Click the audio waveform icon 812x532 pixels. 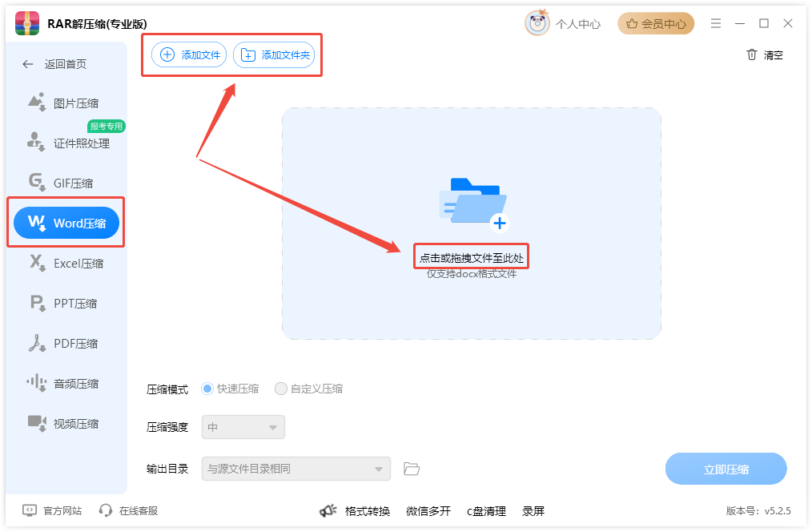37,383
